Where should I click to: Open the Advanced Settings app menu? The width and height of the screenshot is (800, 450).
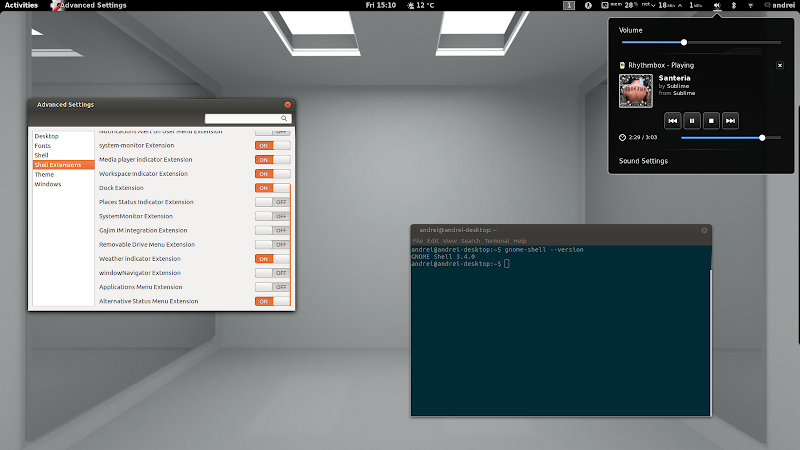90,6
